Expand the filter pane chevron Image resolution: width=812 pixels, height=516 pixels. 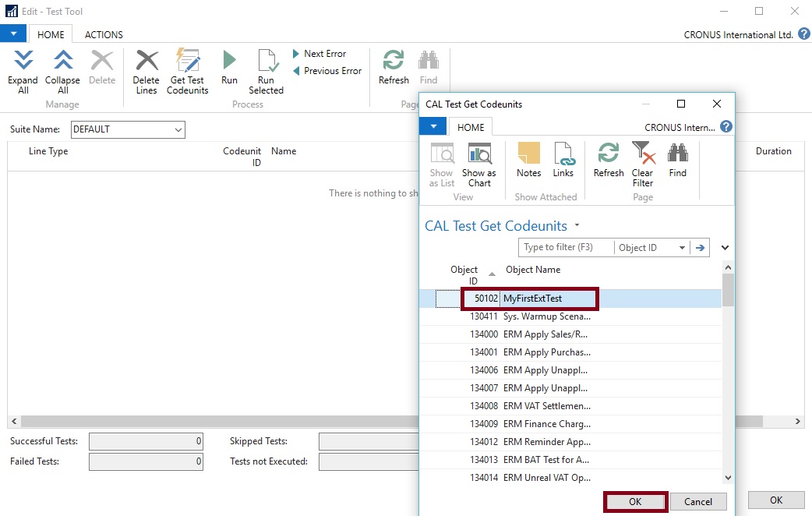725,248
